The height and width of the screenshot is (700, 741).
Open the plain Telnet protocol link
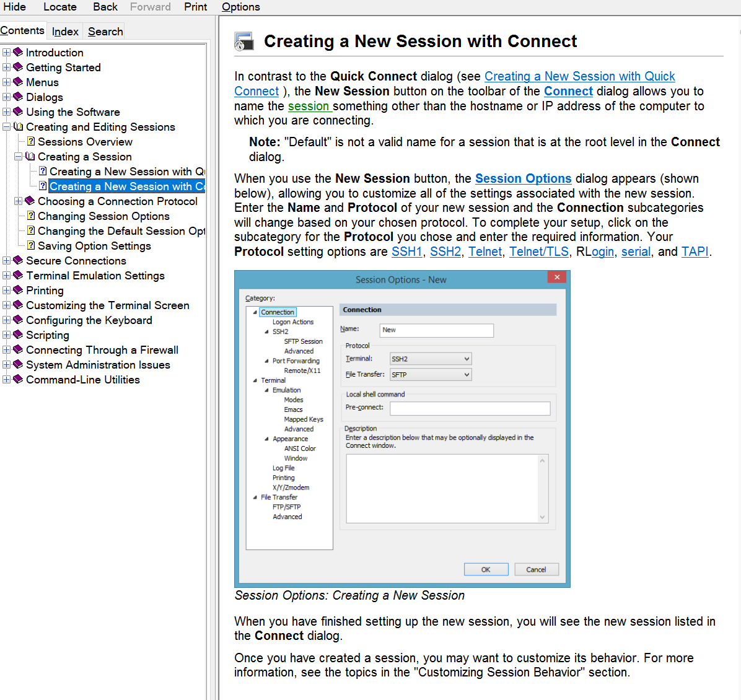pos(485,252)
